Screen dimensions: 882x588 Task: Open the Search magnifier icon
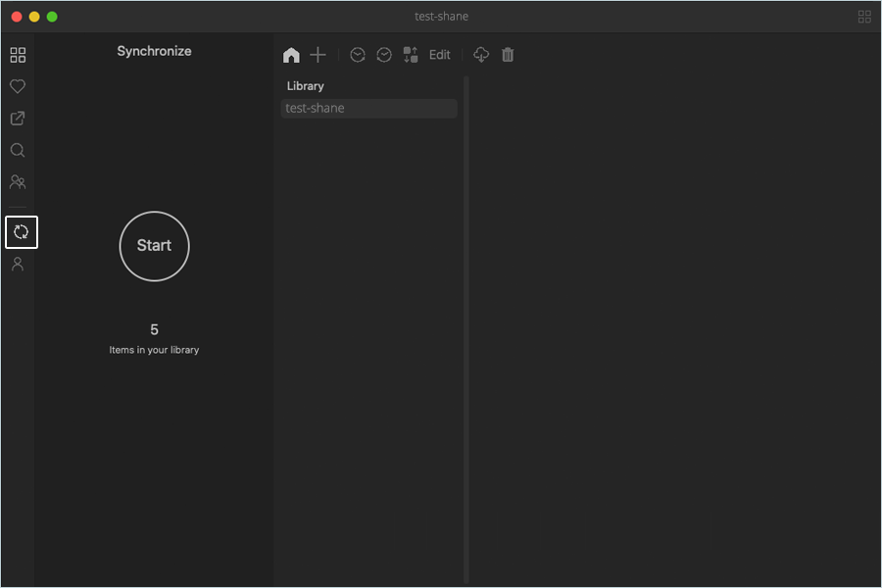18,150
